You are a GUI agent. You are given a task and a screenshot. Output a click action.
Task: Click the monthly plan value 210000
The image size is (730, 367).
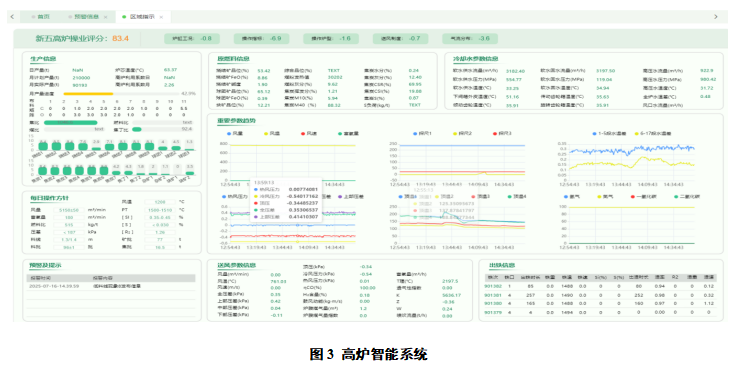pos(81,78)
